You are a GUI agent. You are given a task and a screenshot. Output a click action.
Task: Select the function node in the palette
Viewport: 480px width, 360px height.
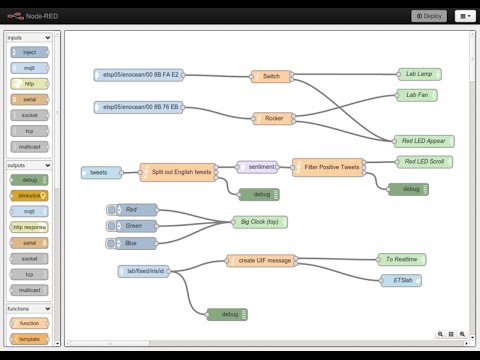coord(29,323)
